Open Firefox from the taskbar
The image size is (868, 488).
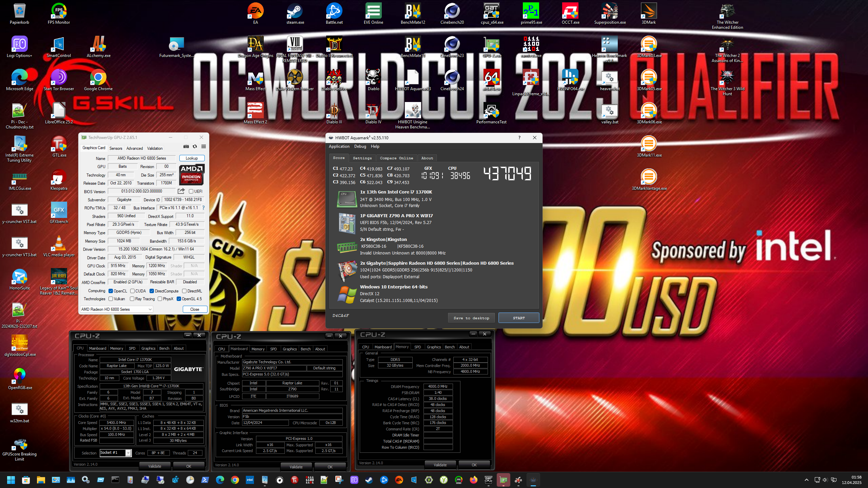[x=474, y=480]
